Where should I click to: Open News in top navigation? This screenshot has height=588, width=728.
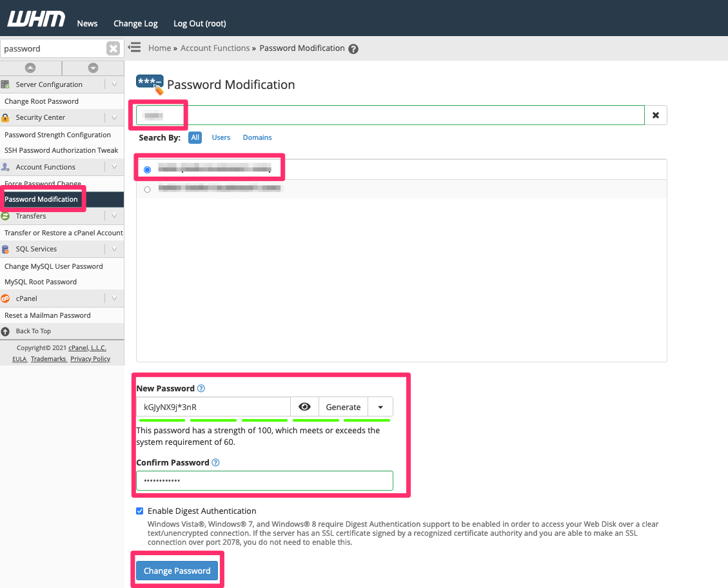click(x=87, y=23)
